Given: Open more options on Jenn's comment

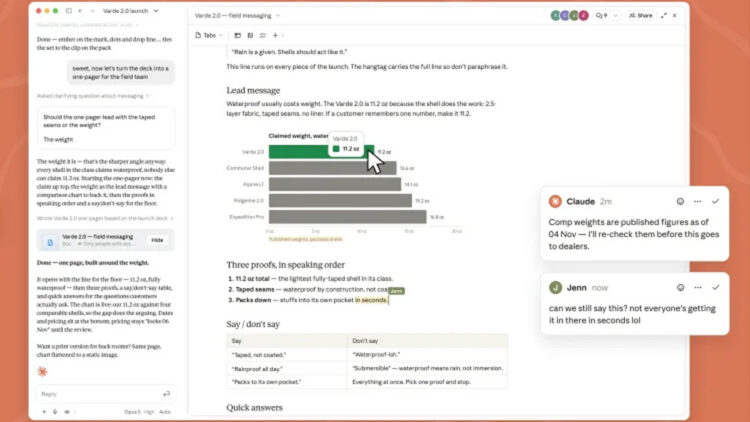Looking at the screenshot, I should tap(698, 288).
